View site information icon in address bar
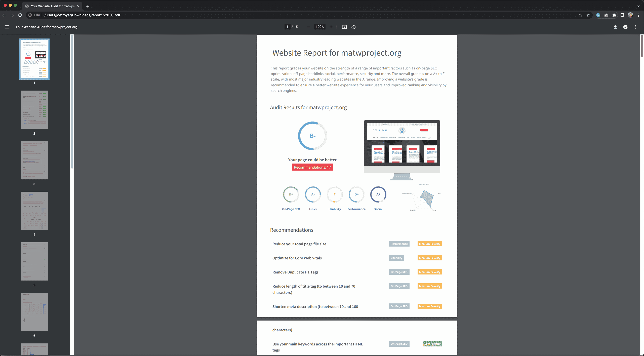This screenshot has height=356, width=644. 30,15
